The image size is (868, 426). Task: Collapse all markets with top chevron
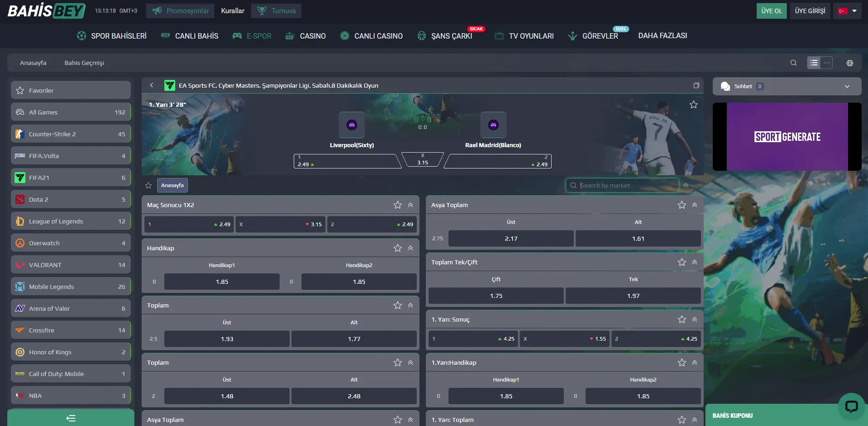pyautogui.click(x=686, y=185)
